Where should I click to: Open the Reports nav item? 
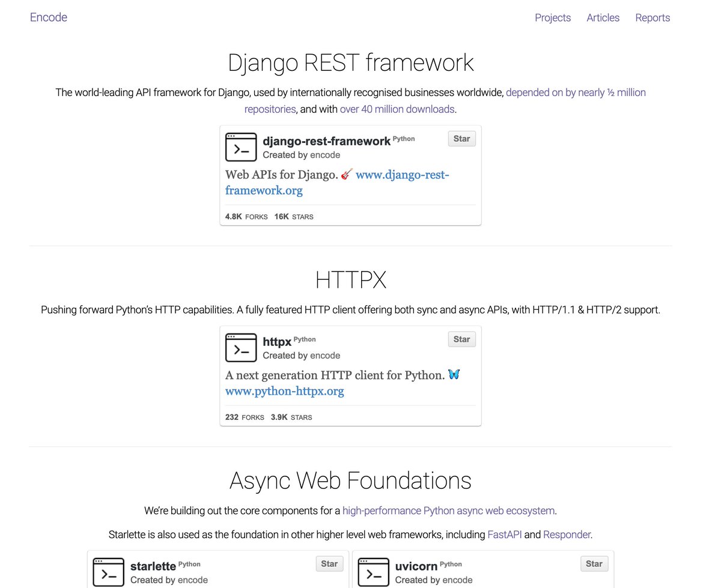pos(653,18)
